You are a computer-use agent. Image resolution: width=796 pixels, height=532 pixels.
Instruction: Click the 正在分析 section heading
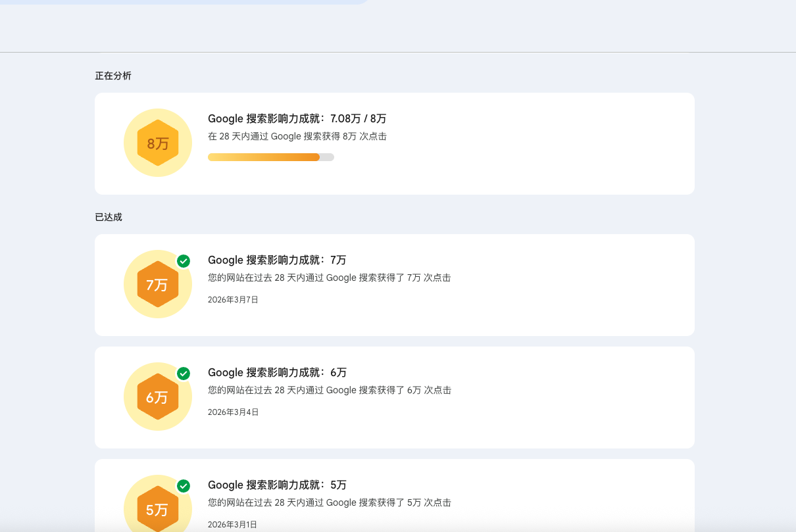[x=113, y=76]
